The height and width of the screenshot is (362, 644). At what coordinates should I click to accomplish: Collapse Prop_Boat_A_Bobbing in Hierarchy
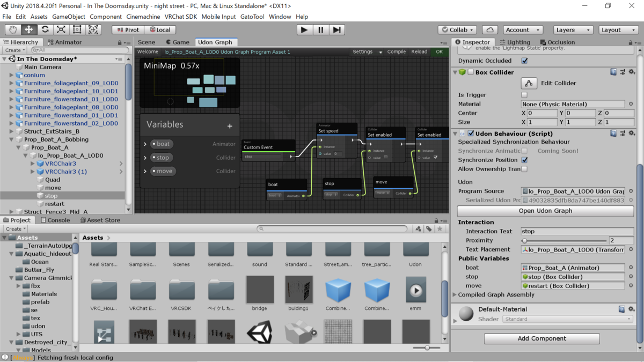click(x=11, y=139)
